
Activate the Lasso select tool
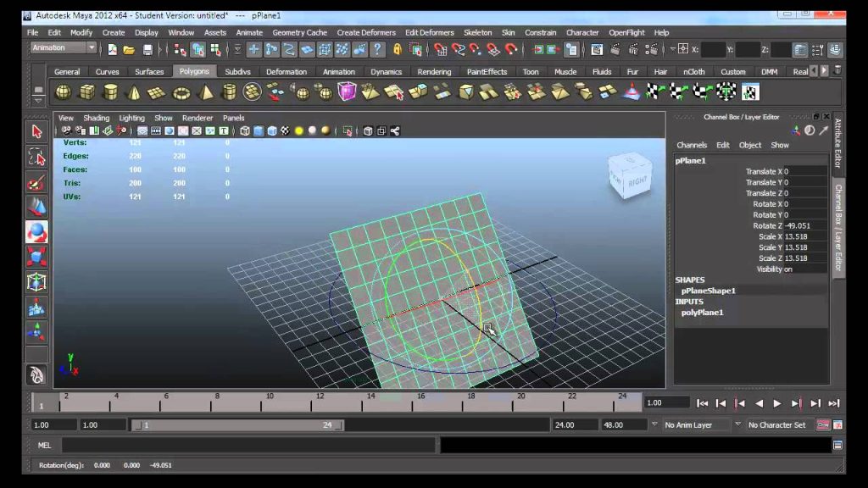pyautogui.click(x=36, y=158)
